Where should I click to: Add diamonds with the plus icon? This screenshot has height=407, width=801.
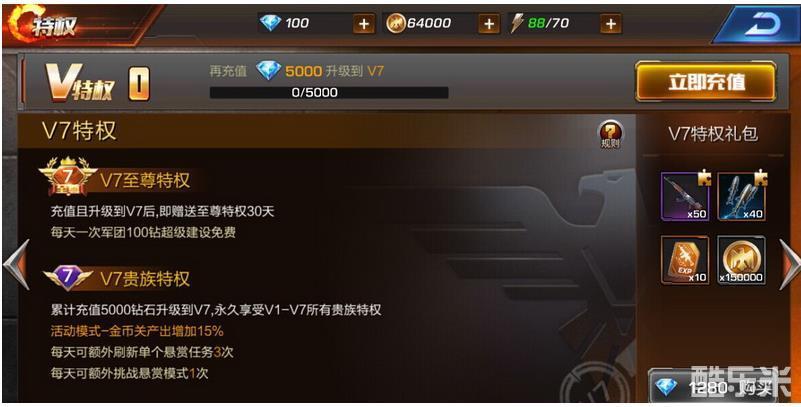(x=364, y=23)
